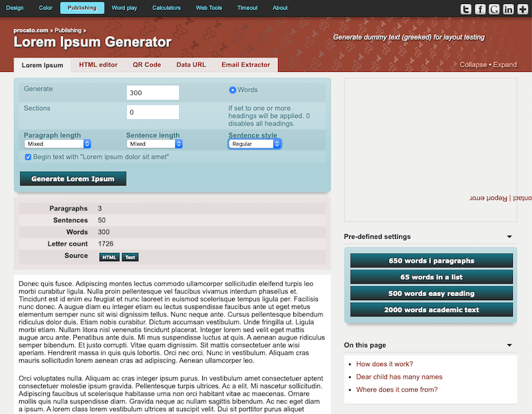Open the Sentence style dropdown
Screen dimensions: 532x414
click(x=254, y=143)
